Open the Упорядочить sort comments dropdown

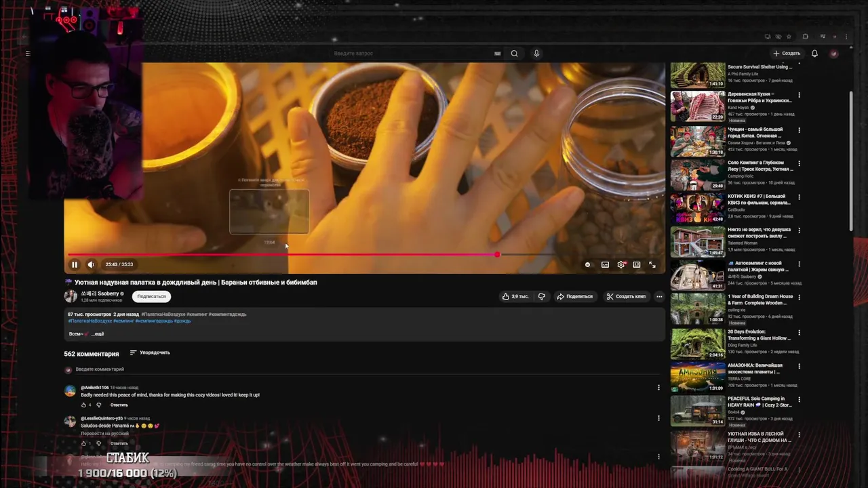tap(150, 353)
